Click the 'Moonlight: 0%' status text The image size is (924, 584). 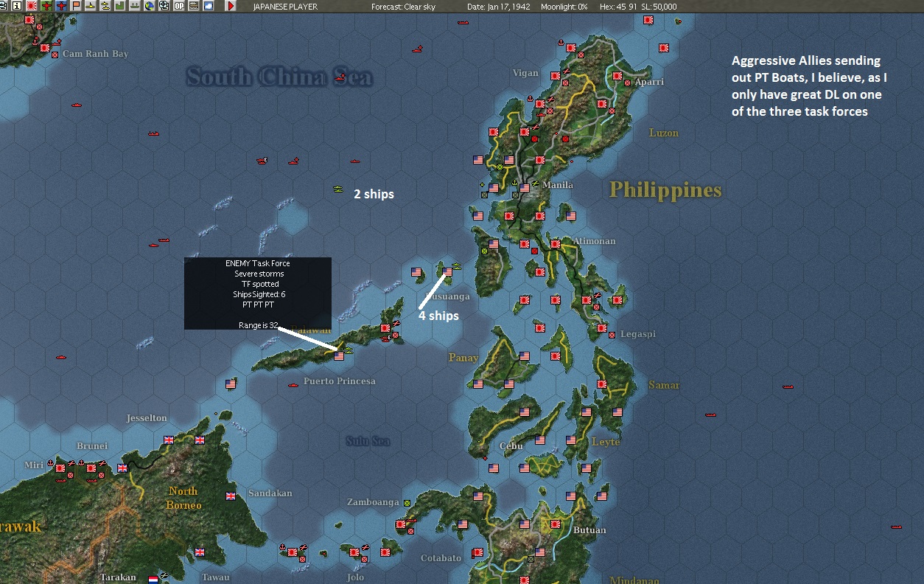click(563, 7)
